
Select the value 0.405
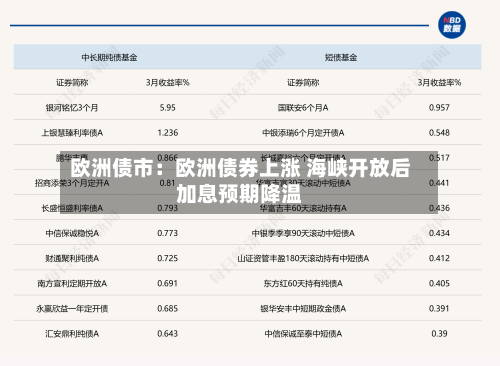pos(439,283)
